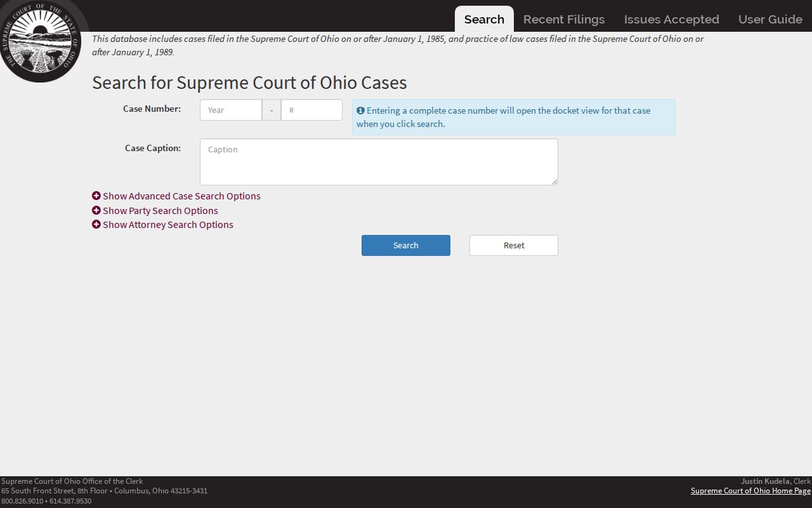The image size is (812, 508).
Task: Expand Show Attorney Search Options
Action: point(162,225)
